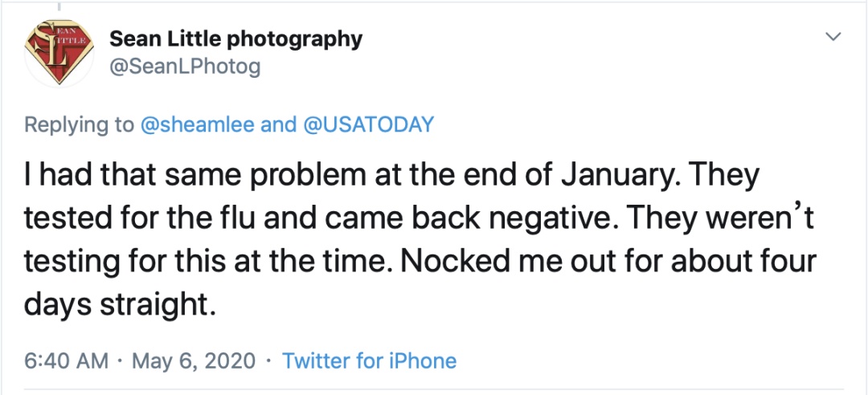Open the Twitter for iPhone source link
The width and height of the screenshot is (868, 395).
coord(369,361)
